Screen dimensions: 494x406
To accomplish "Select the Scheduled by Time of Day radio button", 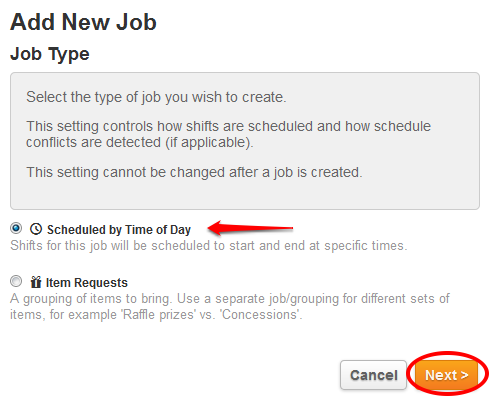I will [x=16, y=229].
